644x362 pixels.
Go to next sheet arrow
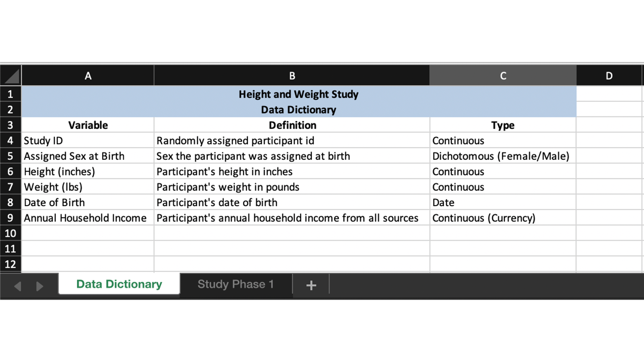pos(39,286)
